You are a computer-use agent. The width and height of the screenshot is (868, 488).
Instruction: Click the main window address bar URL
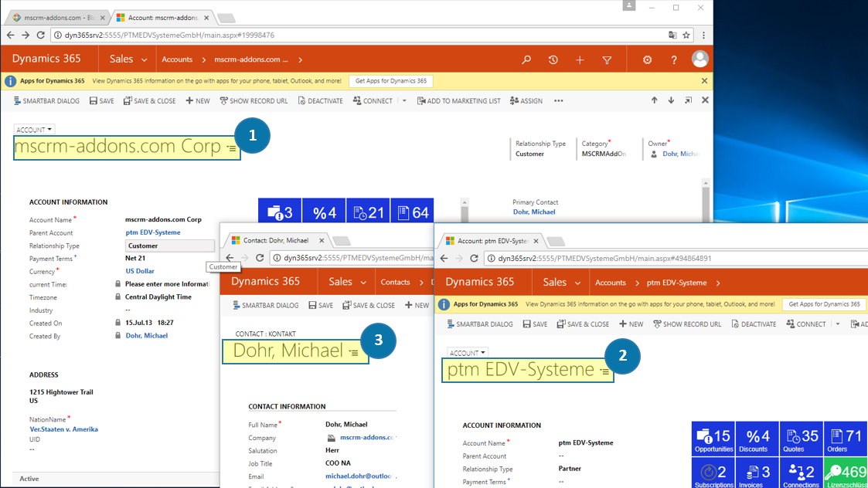(169, 35)
